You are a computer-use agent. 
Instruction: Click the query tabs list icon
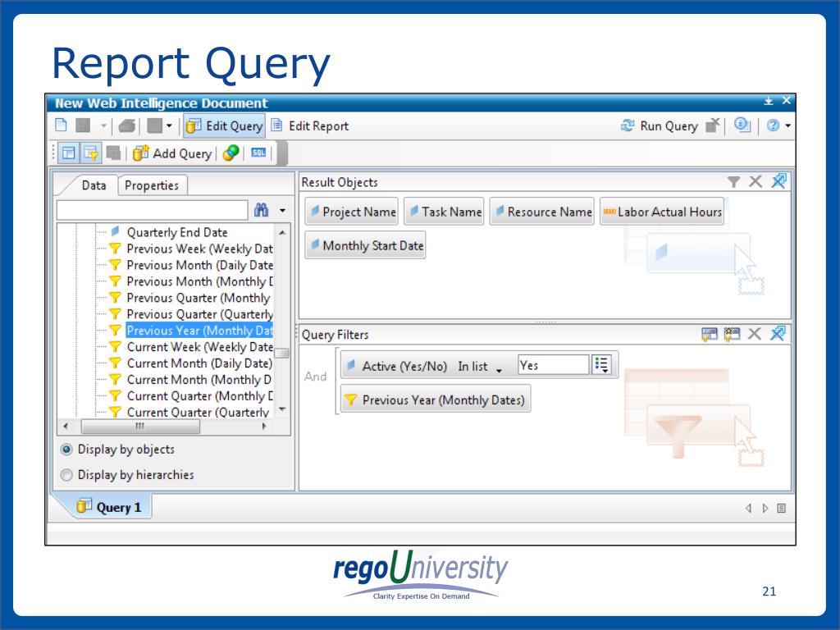782,508
